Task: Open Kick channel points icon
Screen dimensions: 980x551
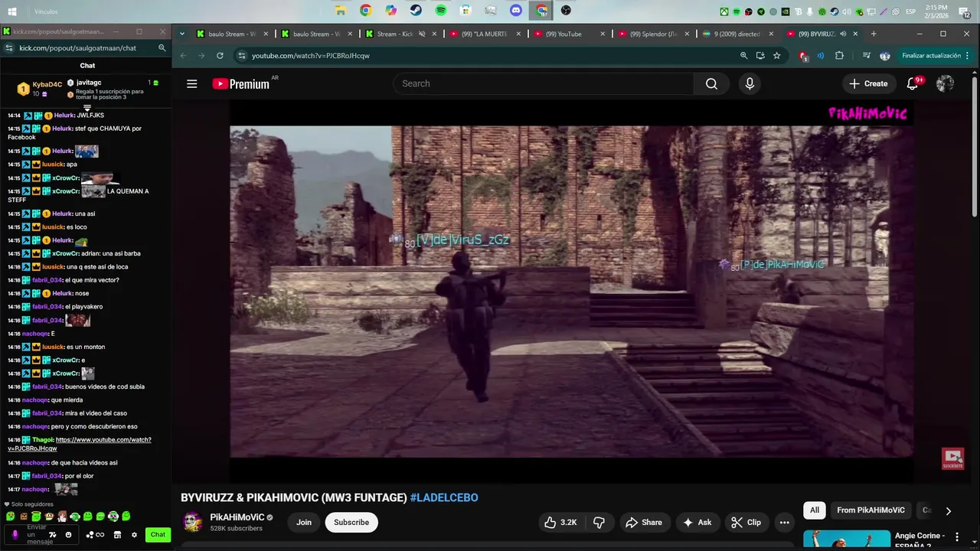Action: [95, 535]
